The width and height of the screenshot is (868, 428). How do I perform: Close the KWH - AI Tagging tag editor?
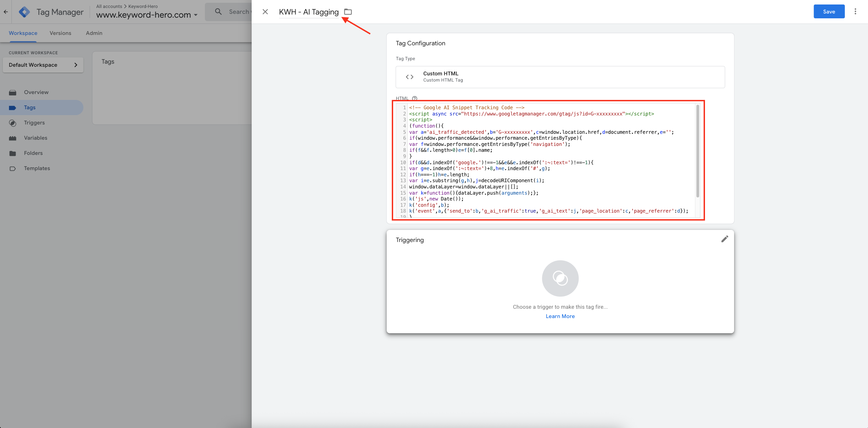click(x=265, y=12)
